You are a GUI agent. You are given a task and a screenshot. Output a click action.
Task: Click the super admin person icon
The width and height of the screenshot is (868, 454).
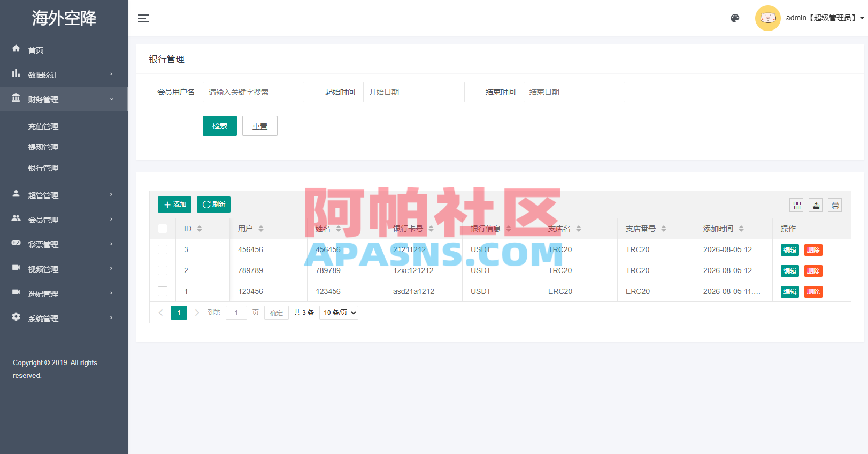[16, 194]
